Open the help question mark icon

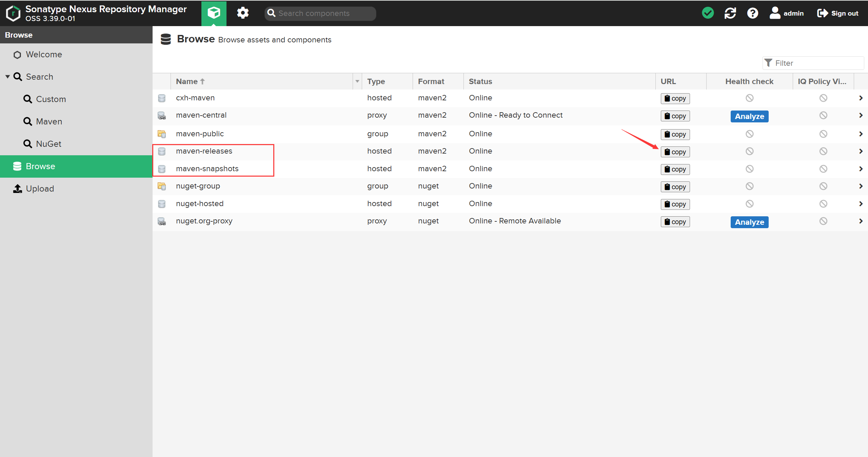pos(752,13)
